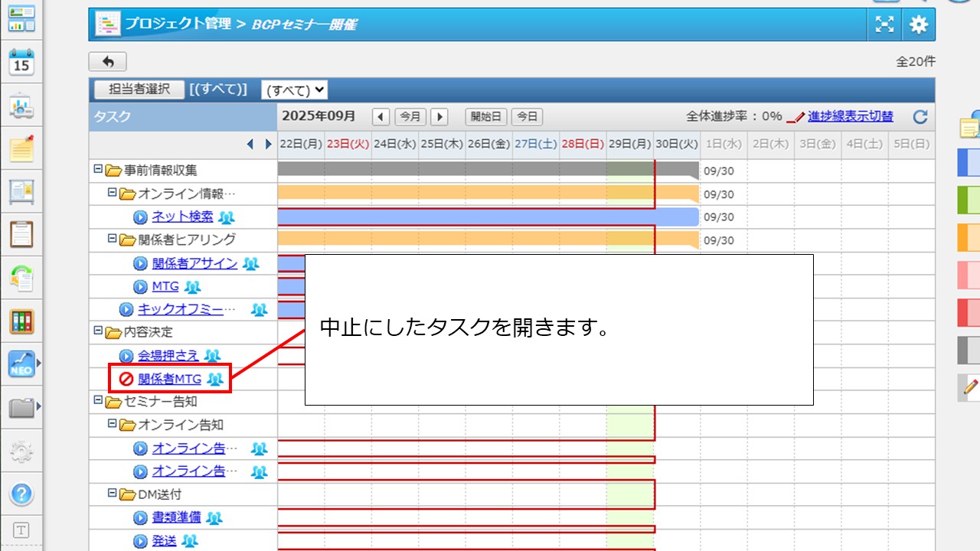This screenshot has height=551, width=980.
Task: Click the blue ネット検索 gantt bar
Action: pyautogui.click(x=488, y=217)
